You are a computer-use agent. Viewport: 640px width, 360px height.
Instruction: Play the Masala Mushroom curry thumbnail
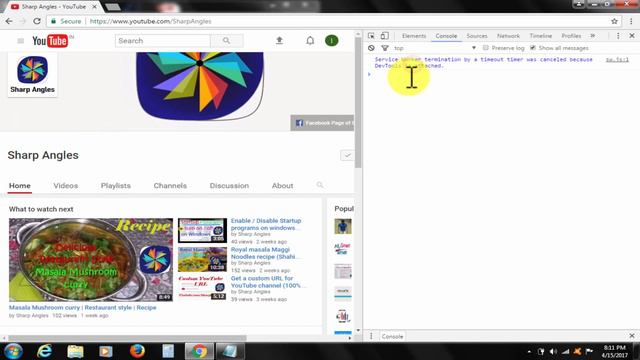pyautogui.click(x=91, y=260)
